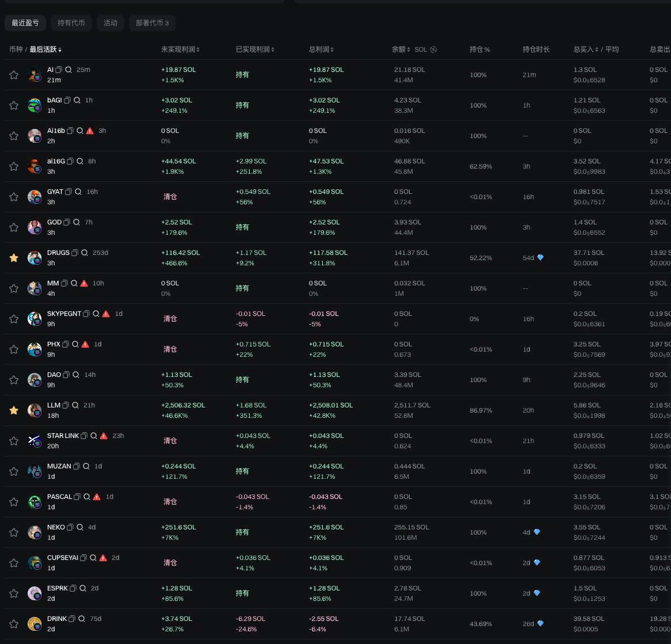Click aI16G holding percent 62.59%
The image size is (671, 644).
click(x=481, y=166)
